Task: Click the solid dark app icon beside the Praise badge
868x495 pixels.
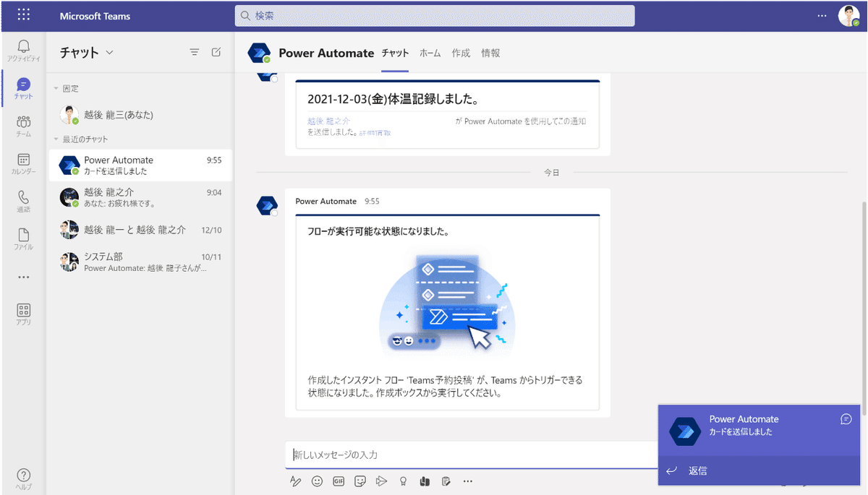Action: [x=425, y=481]
